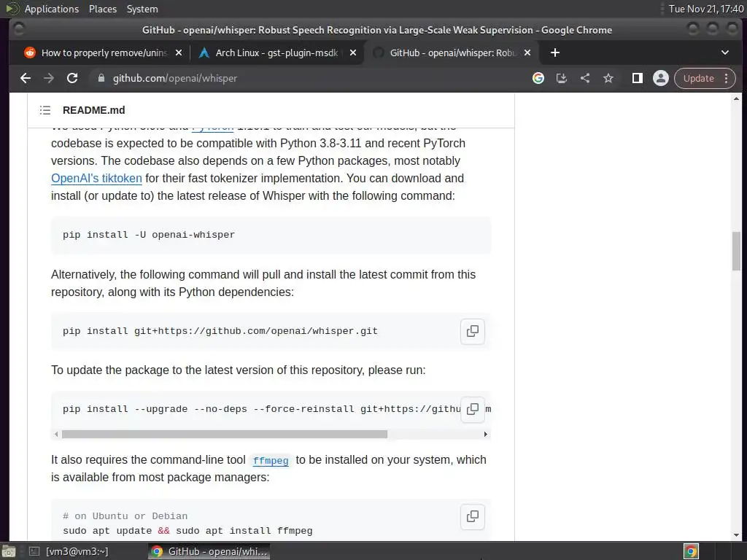The height and width of the screenshot is (560, 747).
Task: Click the clock showing Tue Nov 21, 17:40
Action: tap(705, 9)
